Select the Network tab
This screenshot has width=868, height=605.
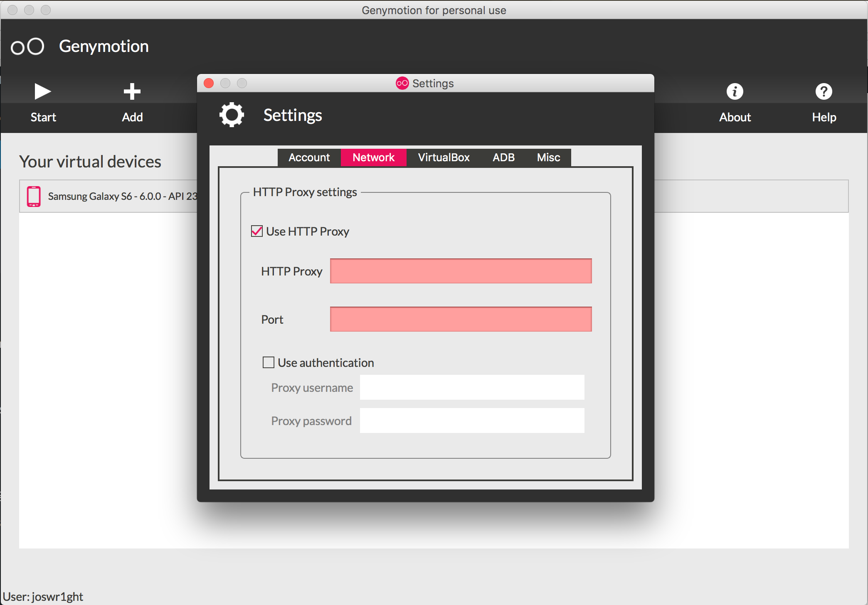click(373, 157)
